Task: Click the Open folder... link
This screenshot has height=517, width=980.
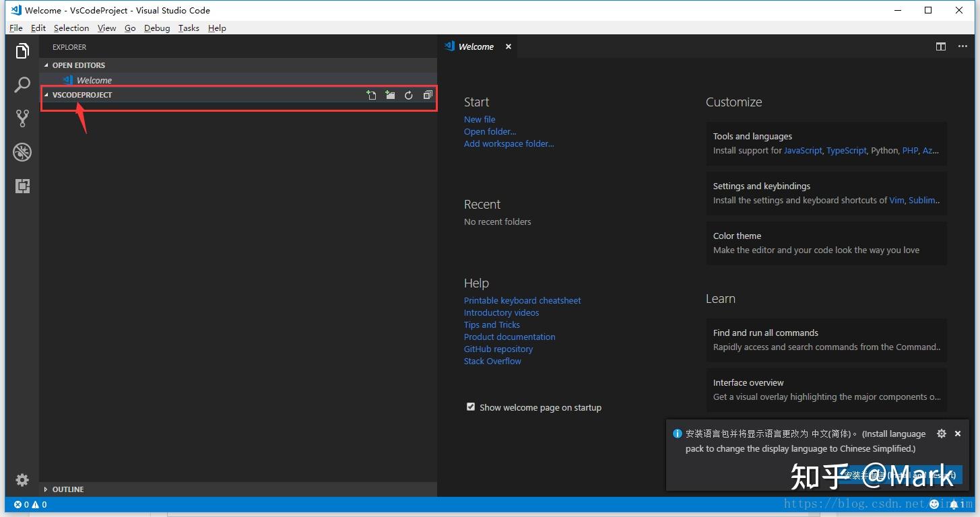Action: pos(490,131)
